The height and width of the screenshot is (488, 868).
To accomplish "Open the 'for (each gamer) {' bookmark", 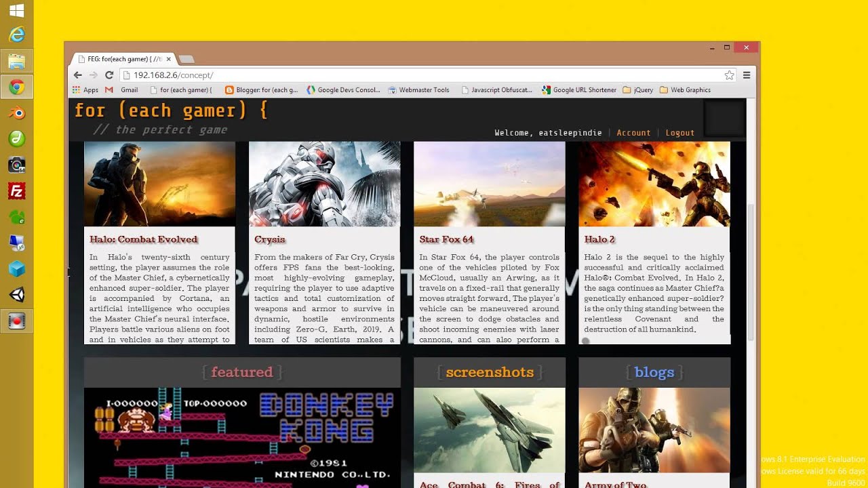I will pos(181,89).
